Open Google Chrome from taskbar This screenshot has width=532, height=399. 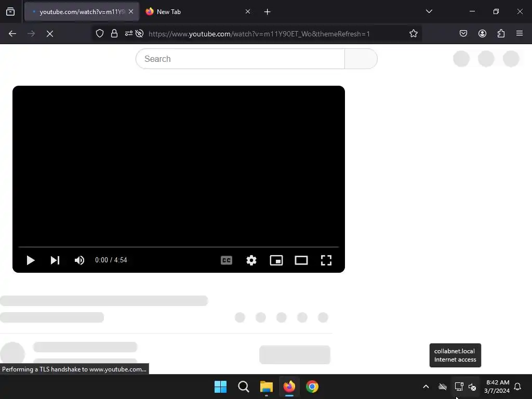[312, 387]
